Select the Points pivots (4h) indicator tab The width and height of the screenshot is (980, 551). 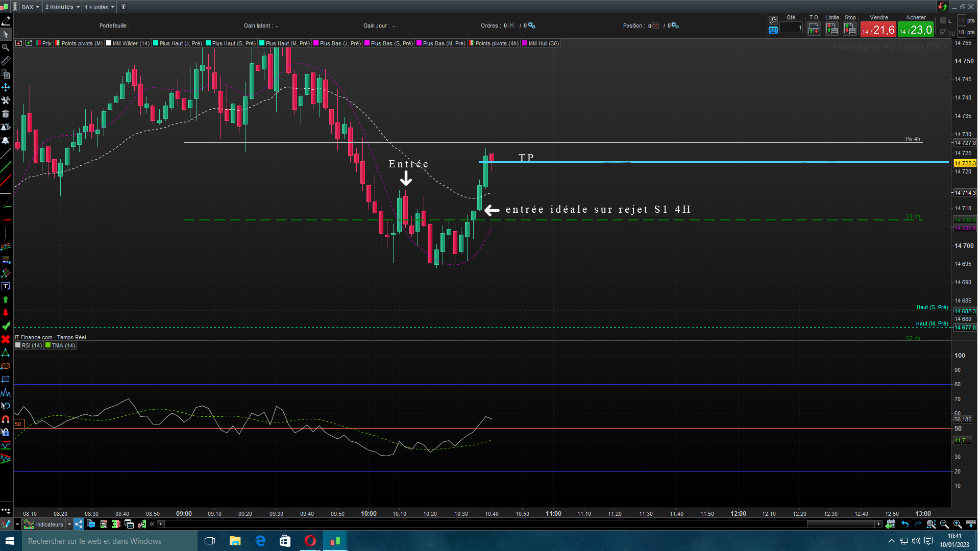tap(496, 43)
